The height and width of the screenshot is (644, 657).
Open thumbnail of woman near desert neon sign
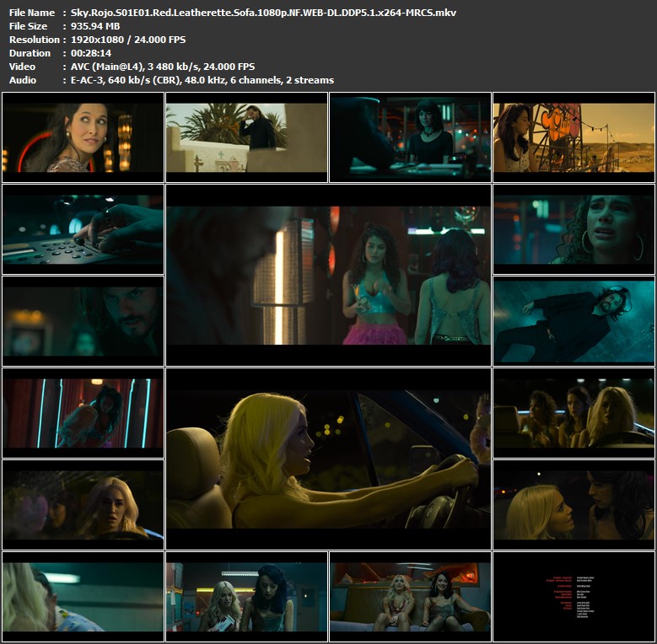pos(574,137)
